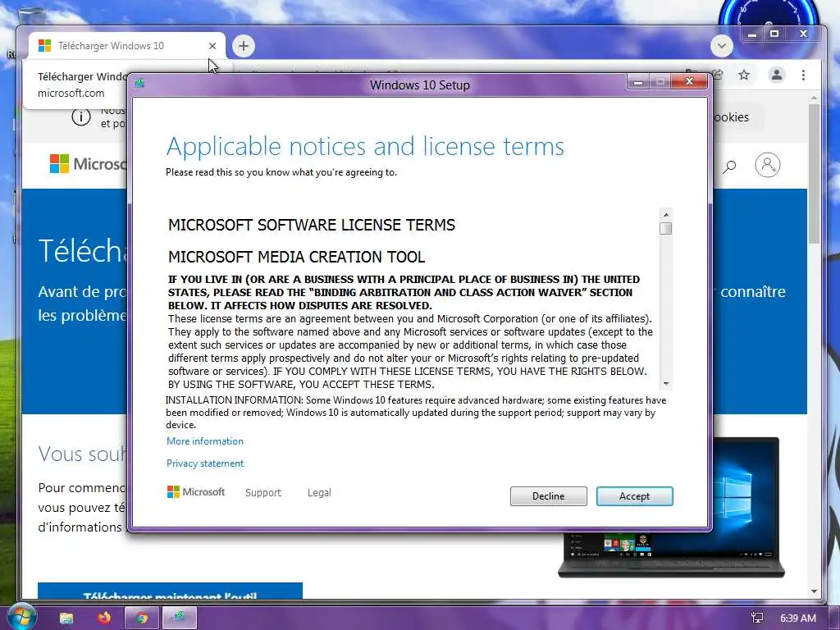This screenshot has width=840, height=630.
Task: Switch to Windows 10 Setup taskbar item
Action: point(180,618)
